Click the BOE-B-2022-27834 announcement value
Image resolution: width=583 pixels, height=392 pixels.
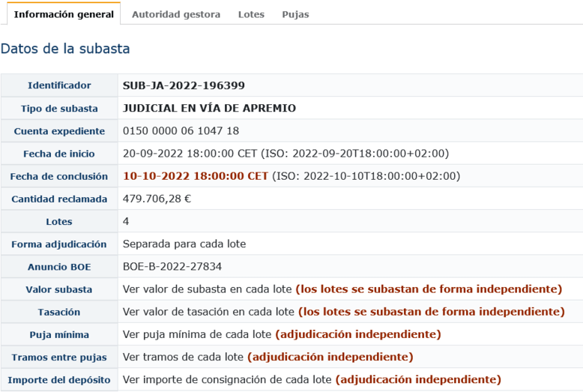pos(172,267)
